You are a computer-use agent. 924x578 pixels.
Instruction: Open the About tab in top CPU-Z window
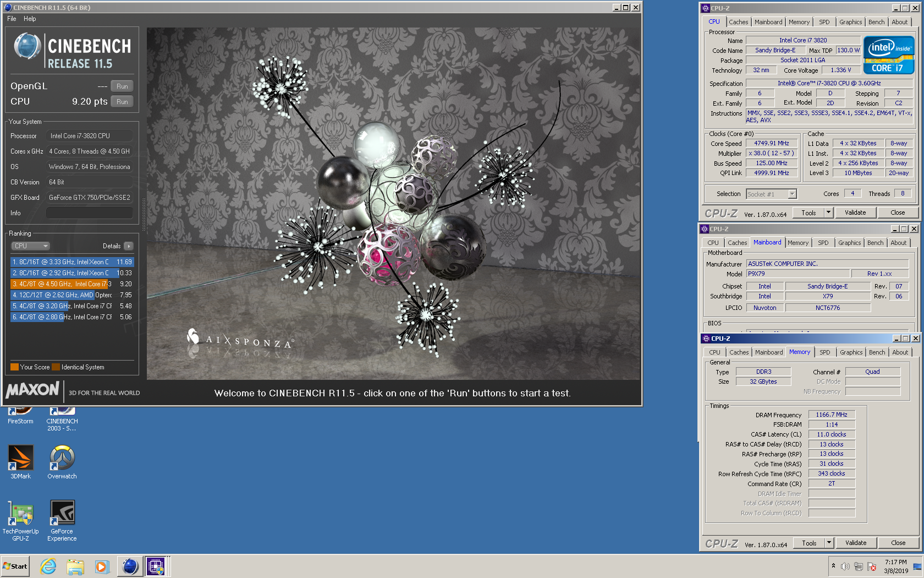[x=899, y=22]
